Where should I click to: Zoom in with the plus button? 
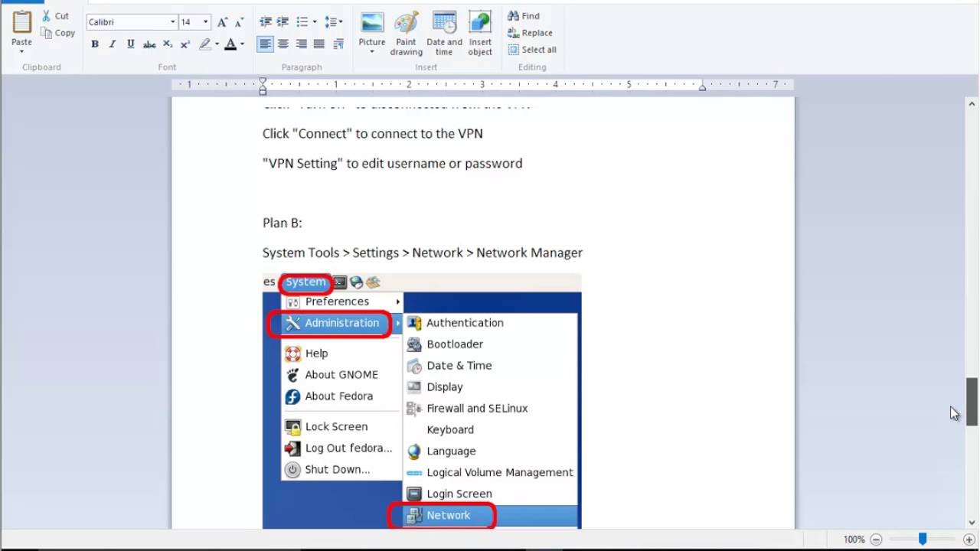[x=969, y=540]
